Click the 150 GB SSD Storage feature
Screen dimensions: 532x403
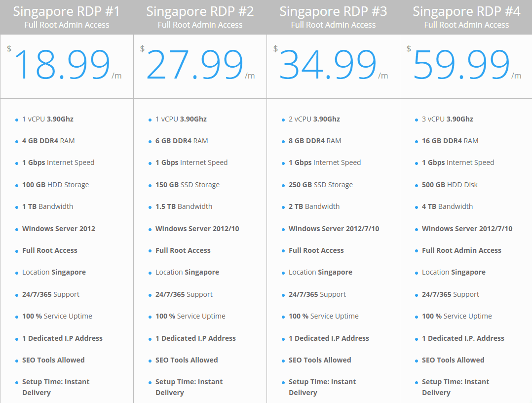[x=188, y=185]
